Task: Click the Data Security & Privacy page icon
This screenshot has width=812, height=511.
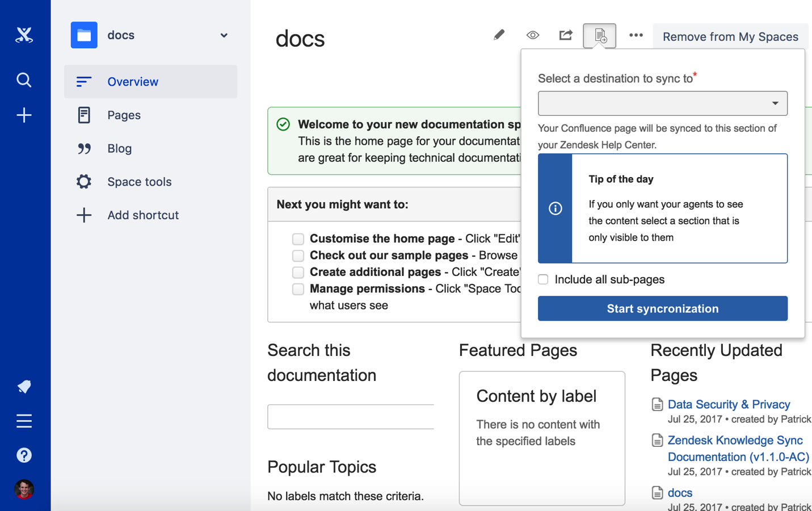Action: pyautogui.click(x=657, y=405)
